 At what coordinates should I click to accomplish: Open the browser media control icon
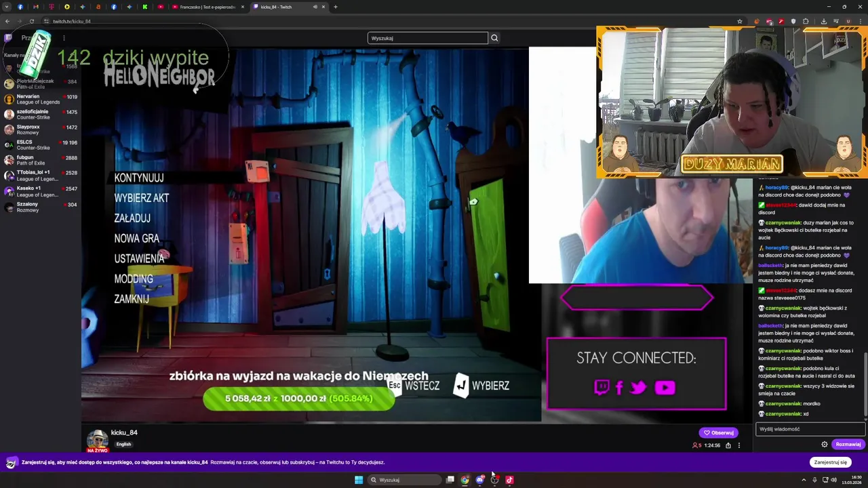836,21
